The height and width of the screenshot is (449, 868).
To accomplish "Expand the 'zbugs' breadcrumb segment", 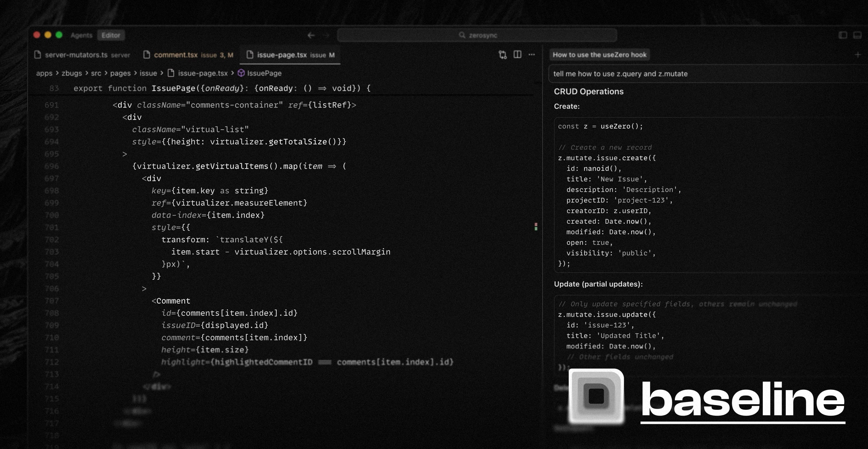I will (72, 73).
